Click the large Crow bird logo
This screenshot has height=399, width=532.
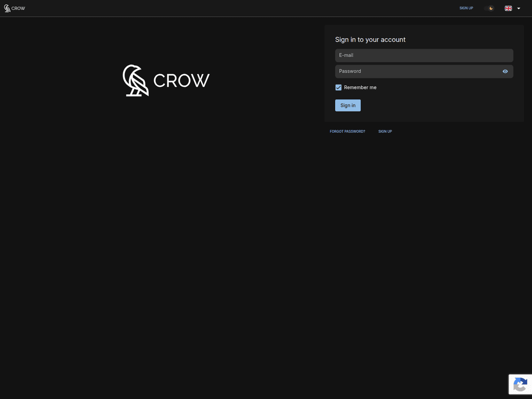(166, 80)
